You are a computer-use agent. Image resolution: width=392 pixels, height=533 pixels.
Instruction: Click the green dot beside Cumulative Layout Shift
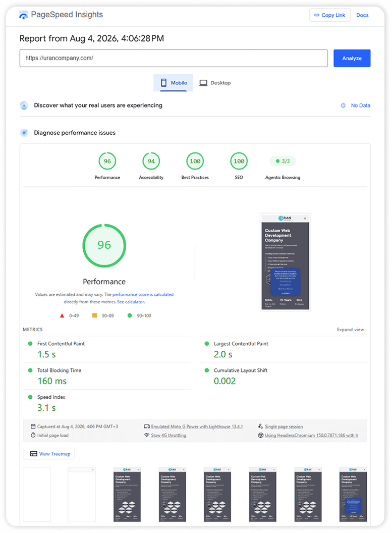[206, 370]
